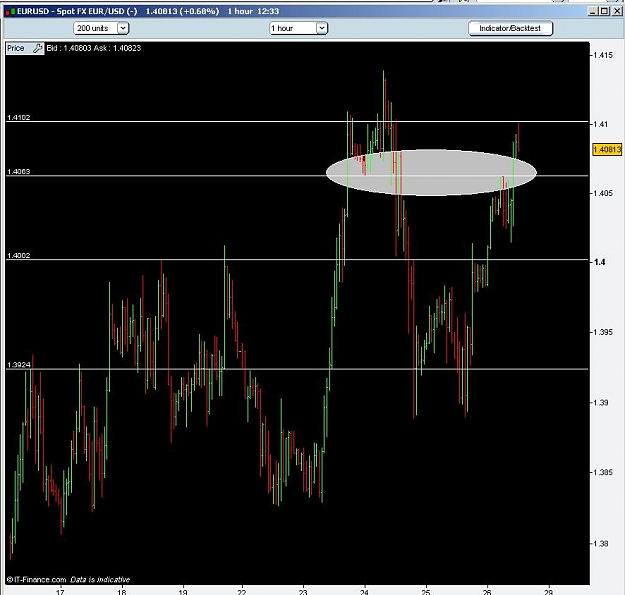Click the 1.395 price axis label
Viewport: 625px width, 595px height.
pos(603,332)
